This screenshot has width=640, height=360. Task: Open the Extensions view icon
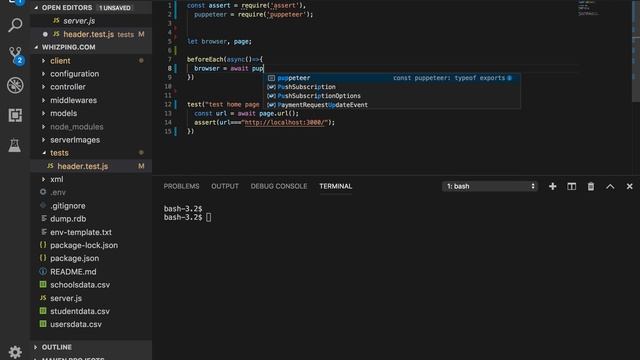[15, 115]
